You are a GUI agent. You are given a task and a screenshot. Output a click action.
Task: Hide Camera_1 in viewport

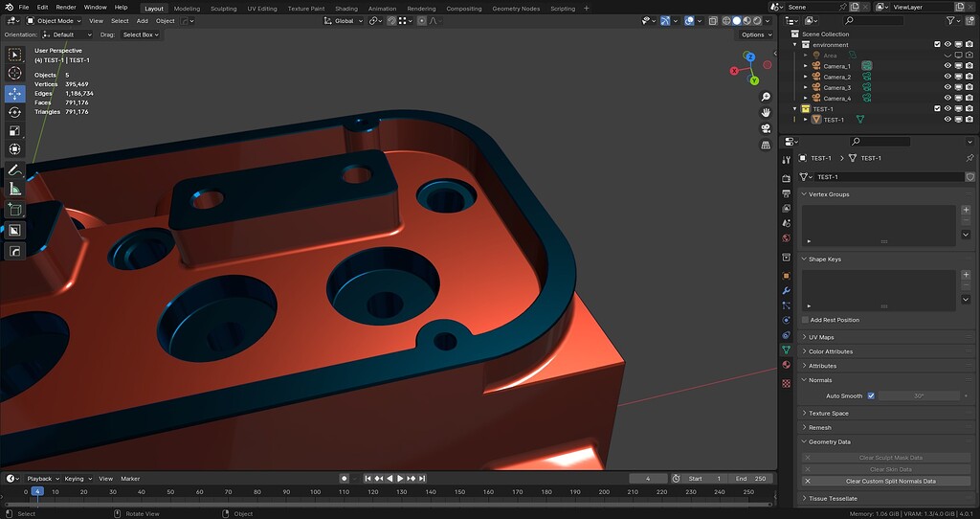(947, 66)
